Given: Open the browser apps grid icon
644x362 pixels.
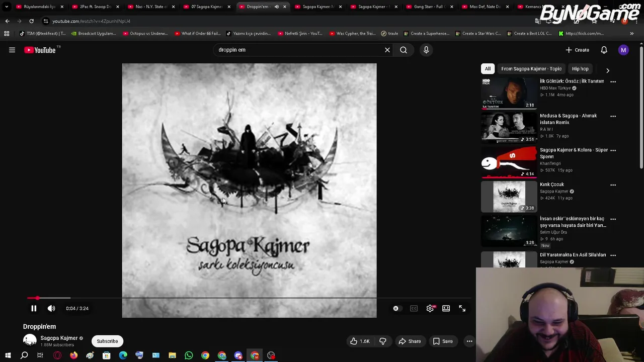Looking at the screenshot, I should [x=7, y=33].
